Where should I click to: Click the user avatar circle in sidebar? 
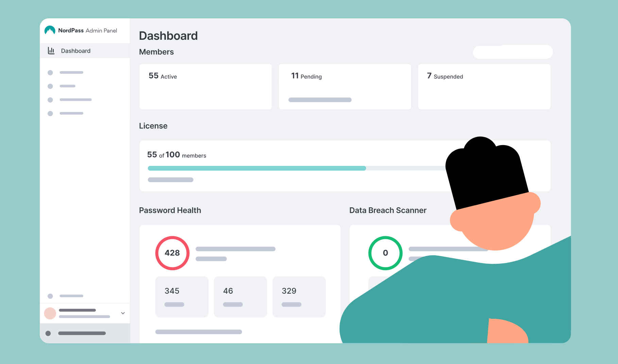50,313
